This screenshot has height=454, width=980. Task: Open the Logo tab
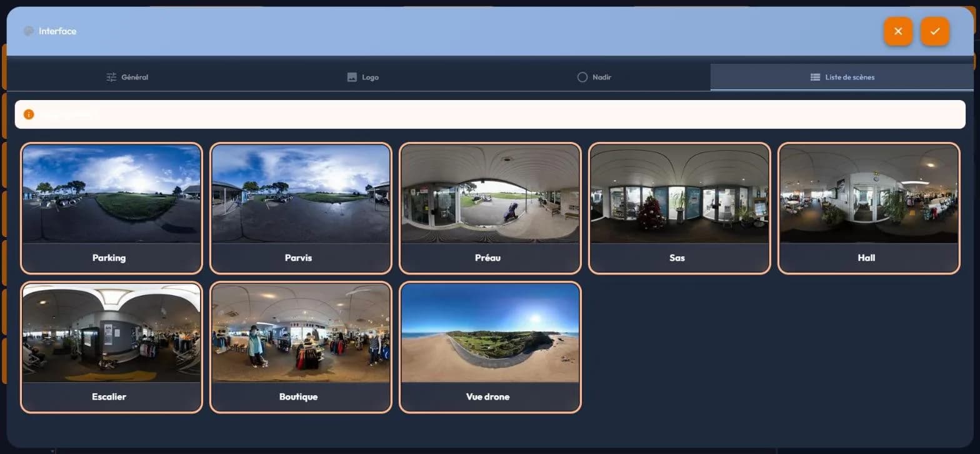(x=362, y=78)
